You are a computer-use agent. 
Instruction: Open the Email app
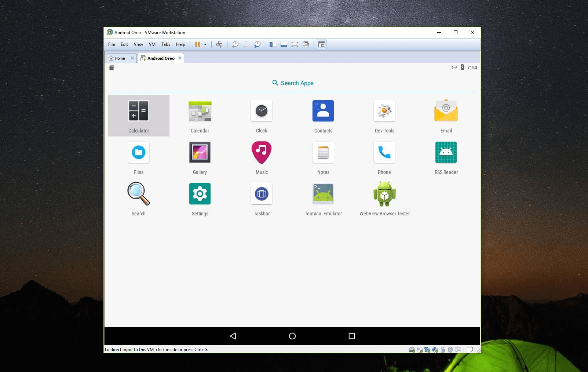click(x=446, y=116)
